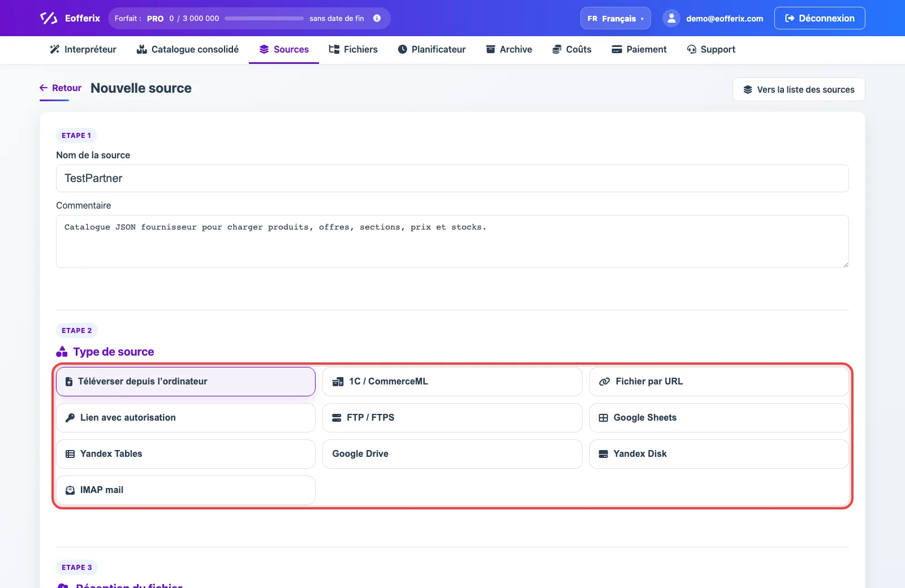The image size is (905, 588).
Task: Click the Nom de la source field
Action: tap(452, 178)
